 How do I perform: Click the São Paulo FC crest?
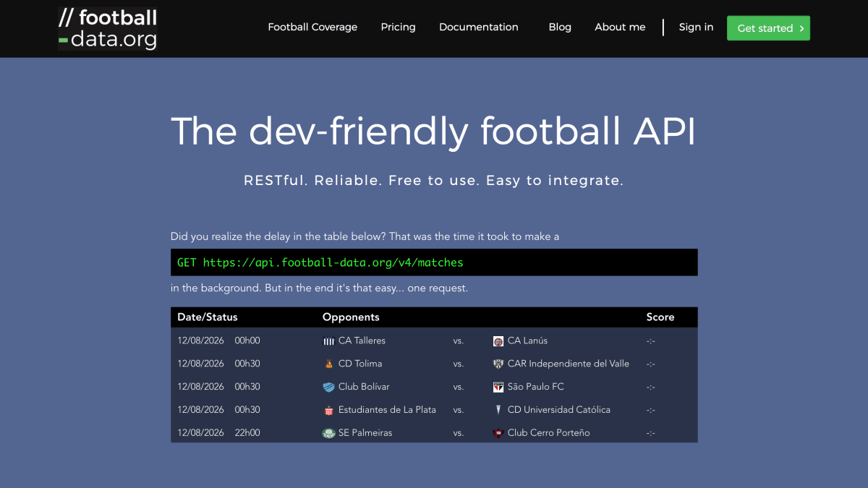(x=498, y=387)
